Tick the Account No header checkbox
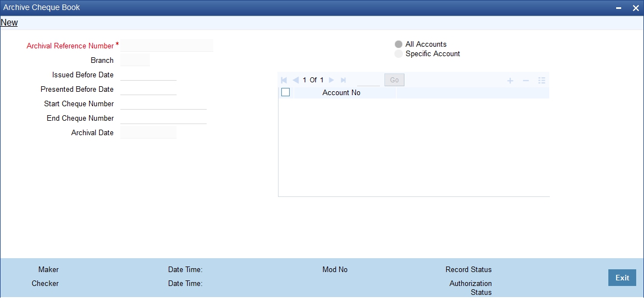The height and width of the screenshot is (301, 644). click(285, 93)
